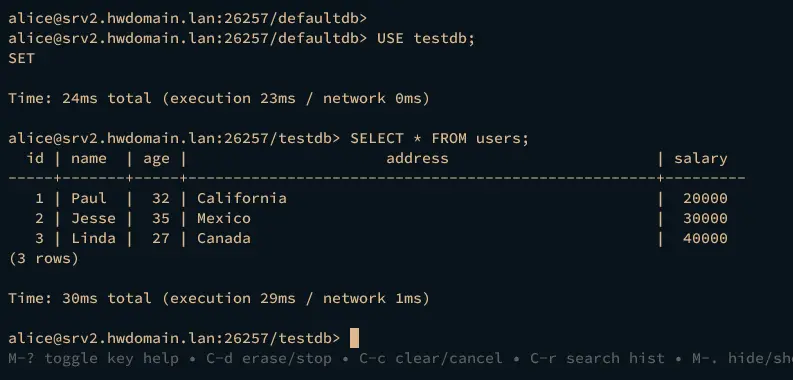Click the name cell 'Paul'
This screenshot has width=793, height=380.
(x=89, y=198)
